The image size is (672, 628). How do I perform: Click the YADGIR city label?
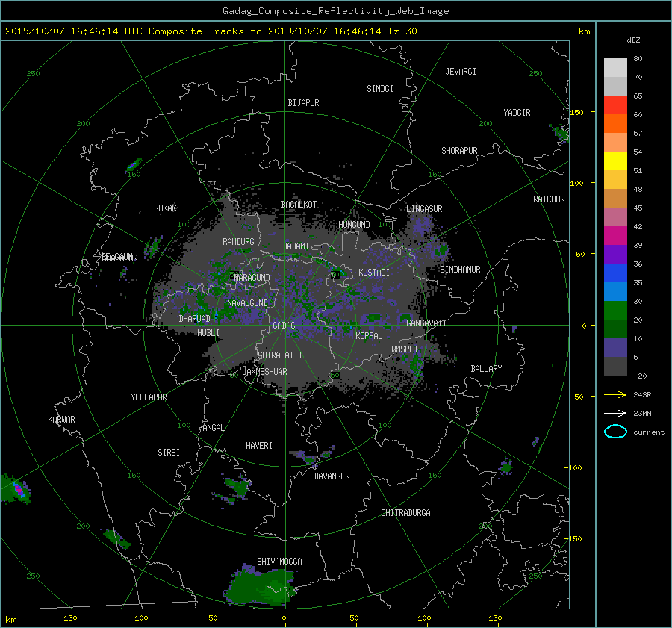(x=517, y=113)
